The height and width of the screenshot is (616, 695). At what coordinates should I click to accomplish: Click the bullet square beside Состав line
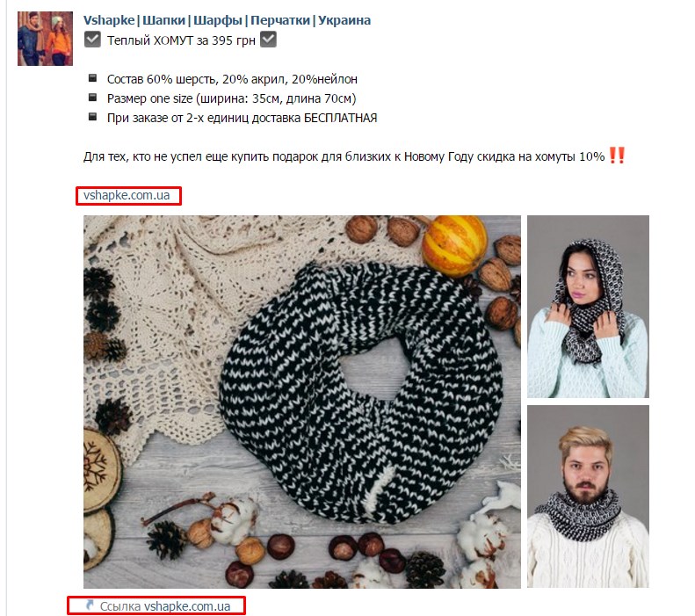click(x=92, y=78)
